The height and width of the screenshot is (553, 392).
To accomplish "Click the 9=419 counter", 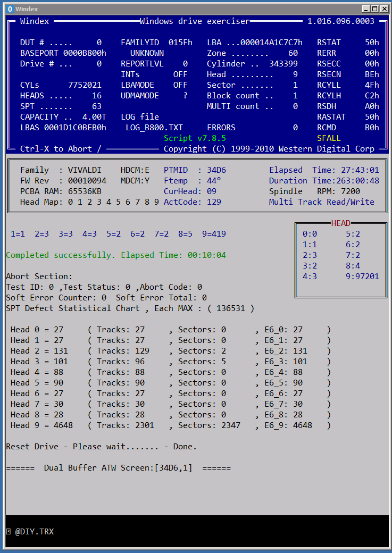I will 214,234.
